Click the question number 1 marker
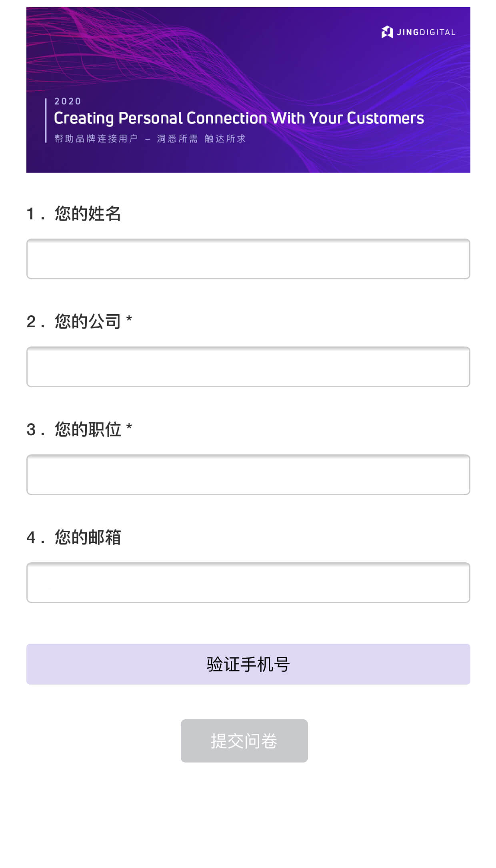 click(31, 214)
